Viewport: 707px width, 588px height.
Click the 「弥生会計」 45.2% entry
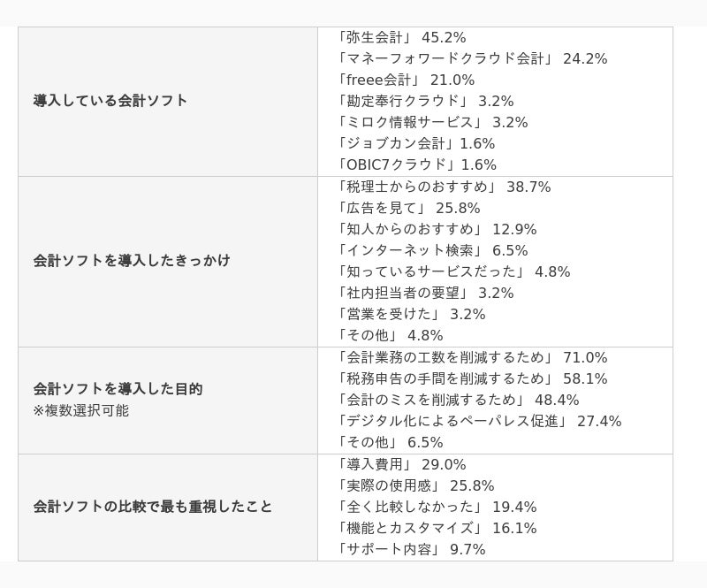click(401, 37)
